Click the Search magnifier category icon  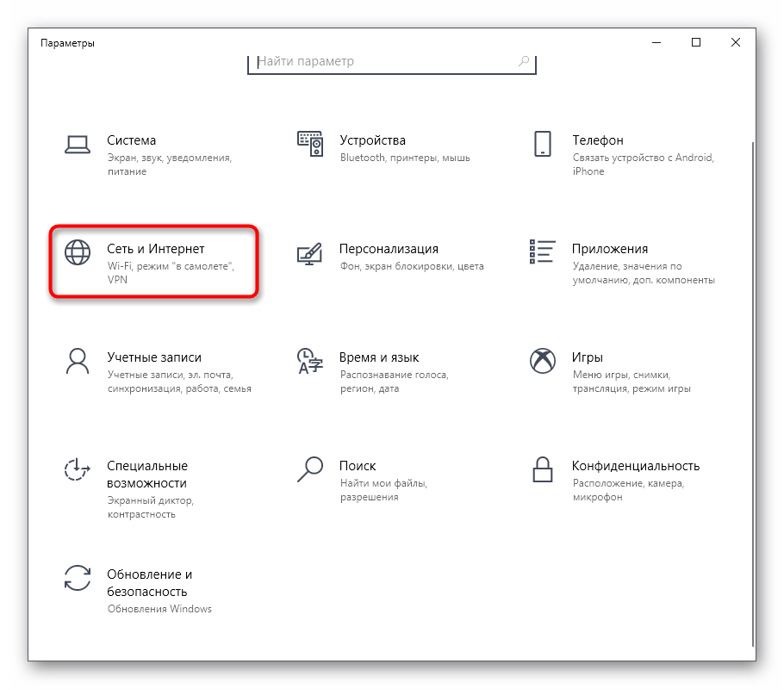click(309, 469)
